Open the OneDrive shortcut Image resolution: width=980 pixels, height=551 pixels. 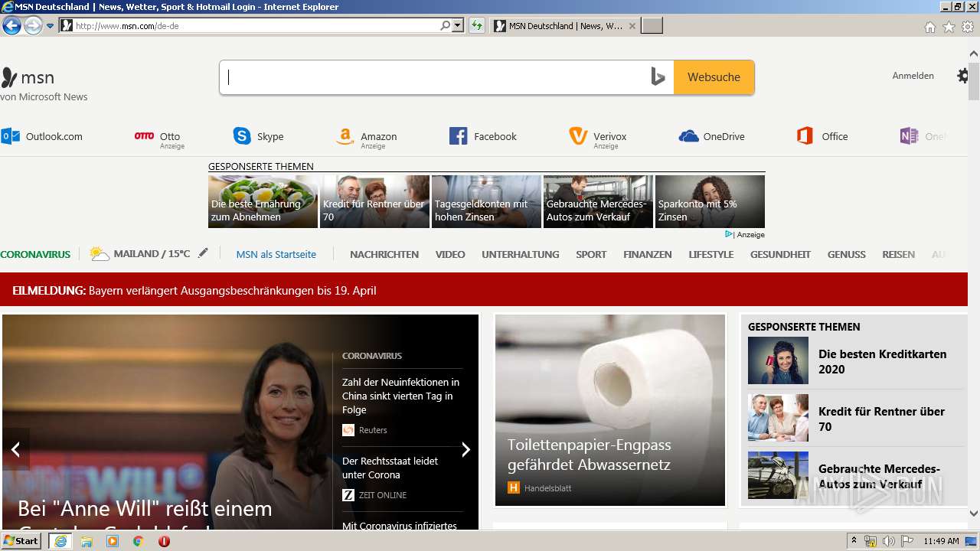point(712,136)
